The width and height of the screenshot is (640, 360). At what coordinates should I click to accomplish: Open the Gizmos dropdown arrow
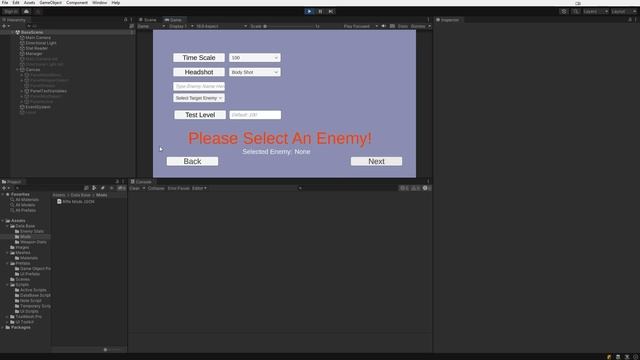(x=429, y=26)
